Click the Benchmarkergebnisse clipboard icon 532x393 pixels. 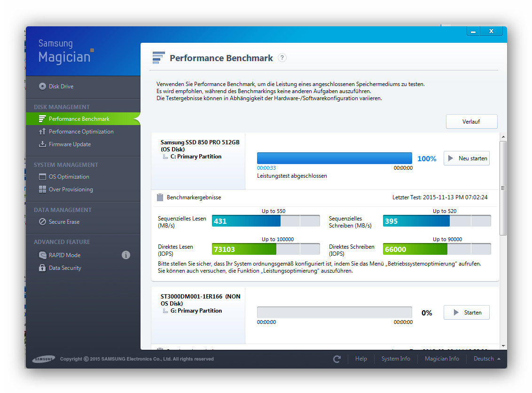click(x=160, y=197)
